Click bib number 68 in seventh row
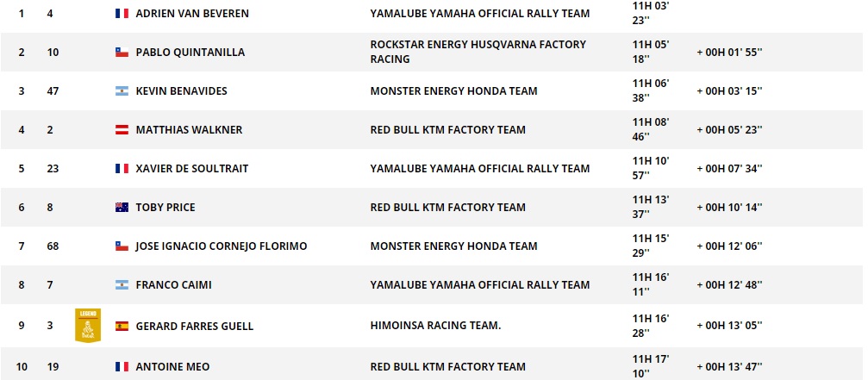 pos(53,246)
